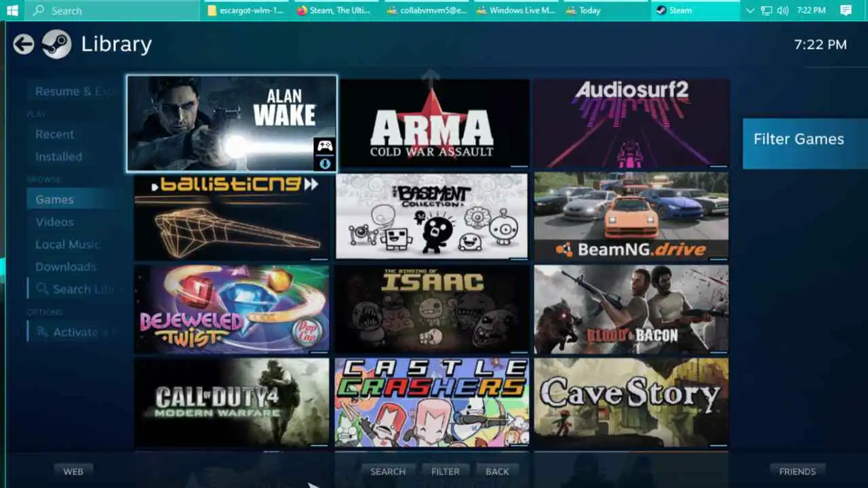This screenshot has width=868, height=488.
Task: Select the Audiosurf 2 game tile
Action: click(x=631, y=123)
